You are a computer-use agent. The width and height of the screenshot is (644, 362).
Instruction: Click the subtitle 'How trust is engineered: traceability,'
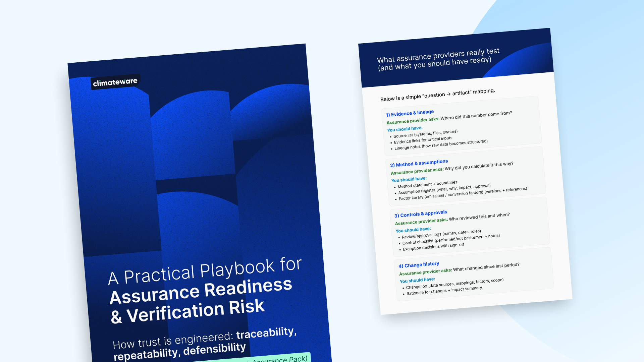(205, 338)
